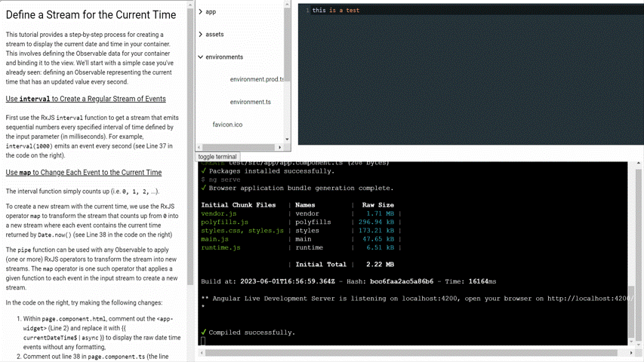Click file tree horizontal scroll left arrow
The image size is (644, 362).
point(199,147)
